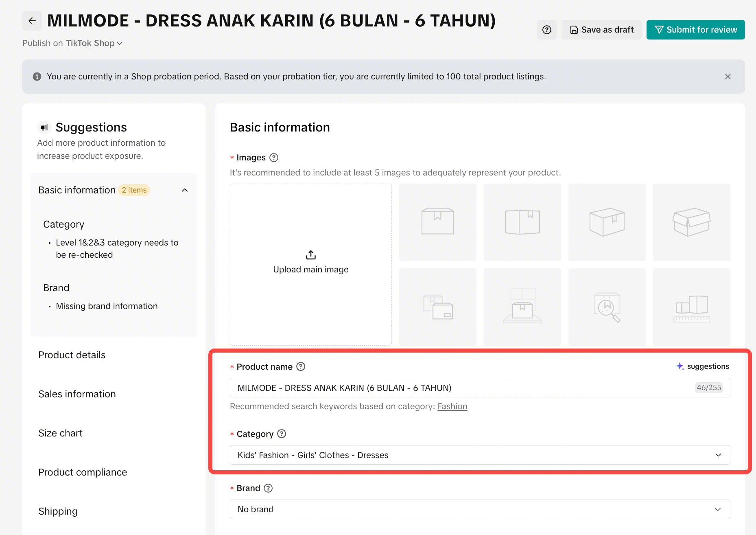Select the front-view box image placeholder
Screen dimensions: 756x535
438,222
